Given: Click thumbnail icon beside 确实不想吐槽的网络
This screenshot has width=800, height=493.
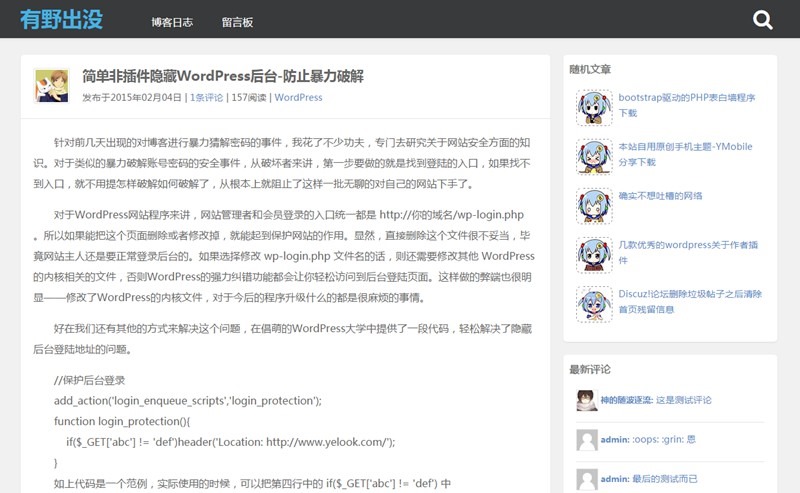Looking at the screenshot, I should point(594,206).
